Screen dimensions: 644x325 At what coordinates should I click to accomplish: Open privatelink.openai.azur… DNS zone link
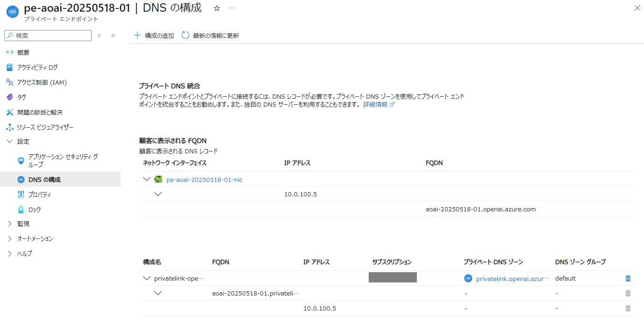[513, 279]
